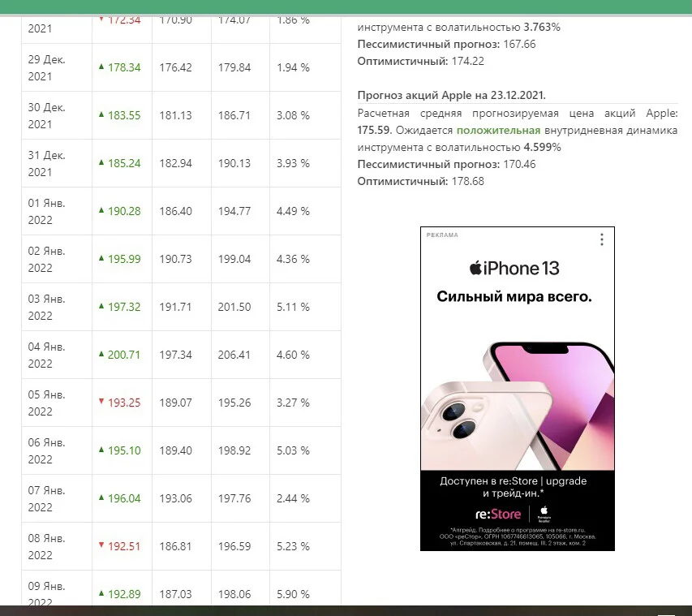The width and height of the screenshot is (692, 616).
Task: Select the average forecast price 175.59
Action: (x=375, y=131)
